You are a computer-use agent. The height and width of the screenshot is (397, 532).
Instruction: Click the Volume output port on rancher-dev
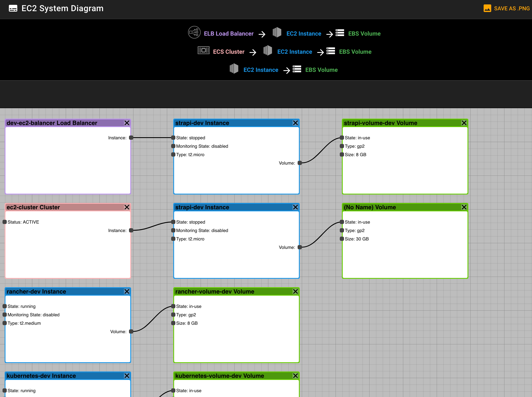click(131, 332)
